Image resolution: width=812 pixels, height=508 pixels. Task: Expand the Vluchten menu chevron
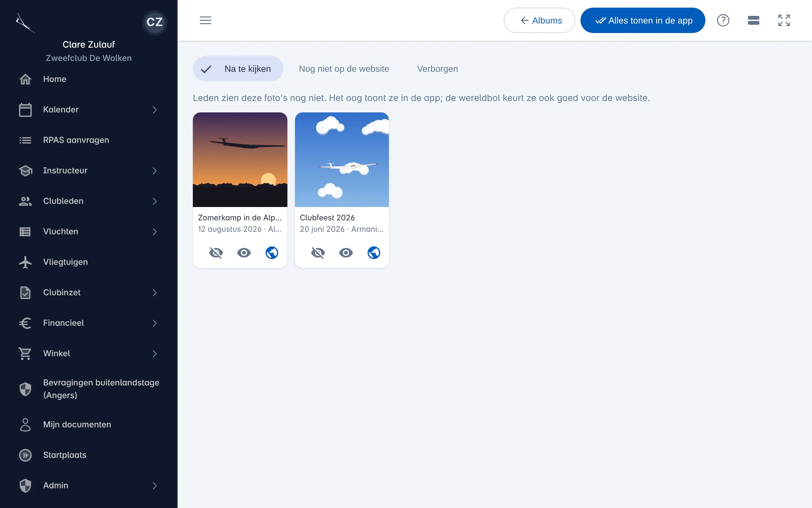[x=155, y=232]
